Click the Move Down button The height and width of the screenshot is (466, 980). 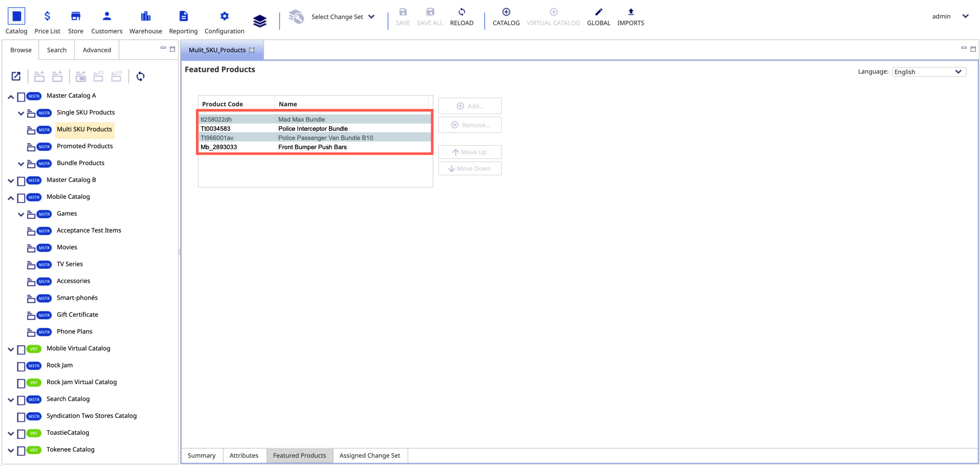470,169
